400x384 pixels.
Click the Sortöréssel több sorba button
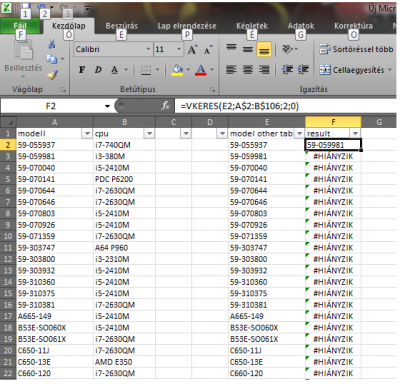click(x=356, y=49)
